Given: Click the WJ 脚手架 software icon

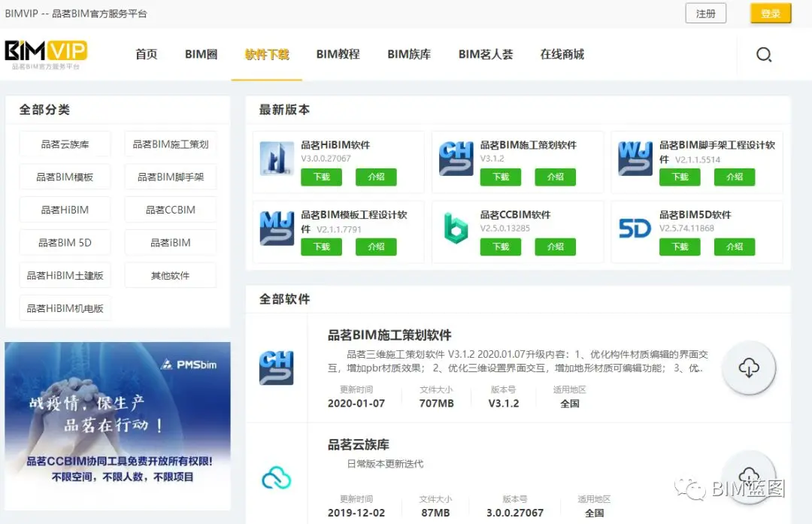Looking at the screenshot, I should tap(635, 159).
